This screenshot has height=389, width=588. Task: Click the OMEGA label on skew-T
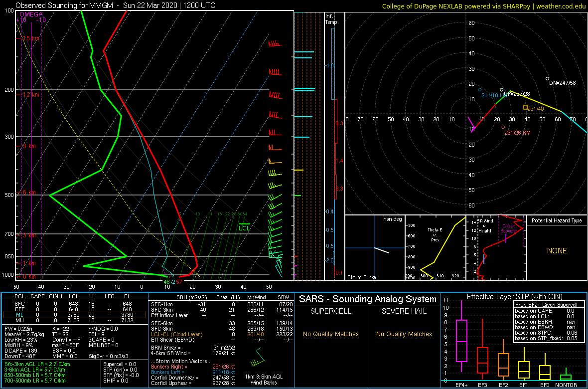[31, 14]
